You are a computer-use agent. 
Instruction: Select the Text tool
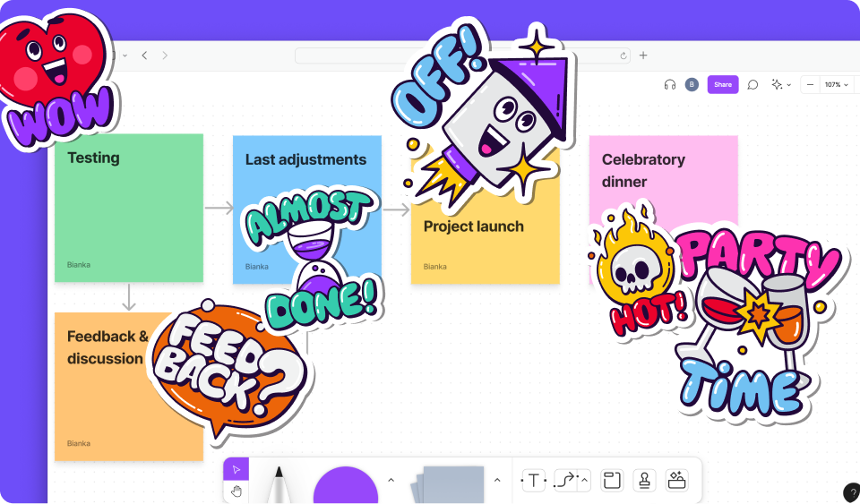pyautogui.click(x=534, y=481)
